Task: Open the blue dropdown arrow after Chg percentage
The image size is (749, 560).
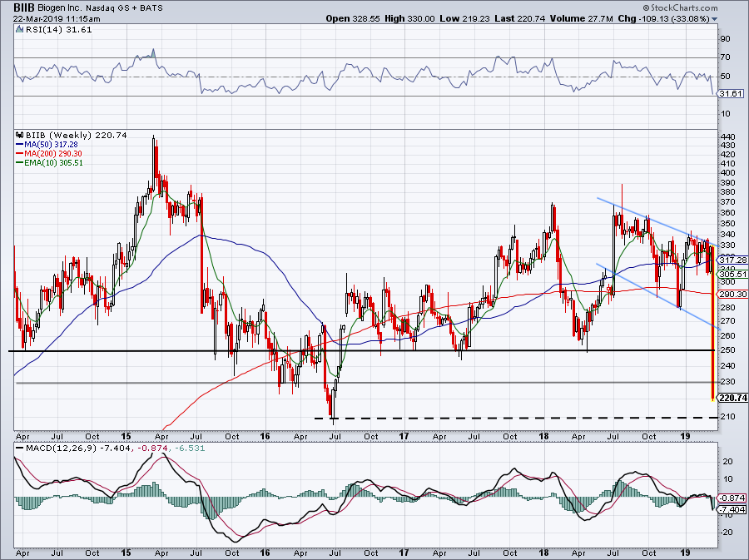Action: (715, 19)
